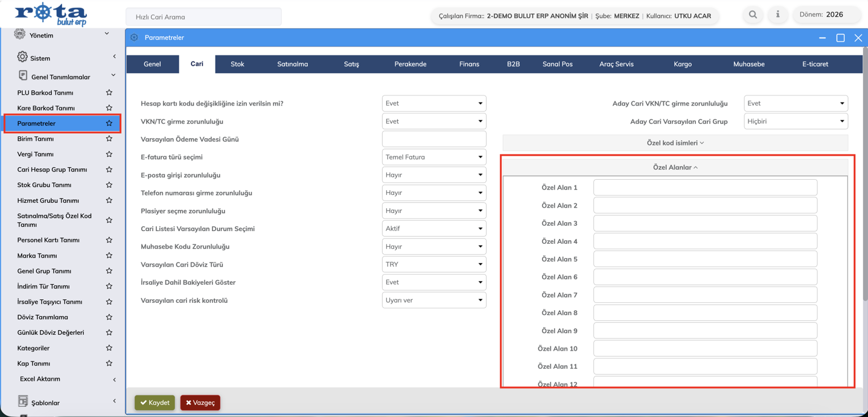Image resolution: width=868 pixels, height=417 pixels.
Task: Open Varsayılan Cari Döviz Türü dropdown
Action: [433, 264]
